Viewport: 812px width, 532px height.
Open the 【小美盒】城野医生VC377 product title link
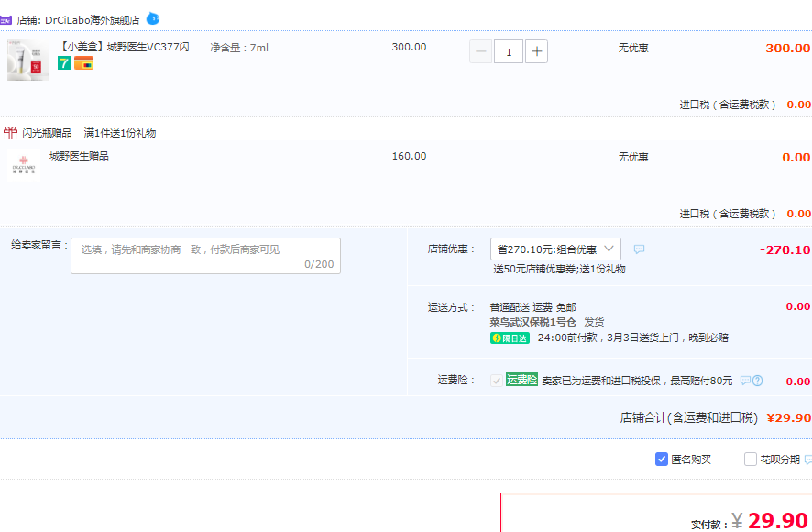tap(127, 47)
